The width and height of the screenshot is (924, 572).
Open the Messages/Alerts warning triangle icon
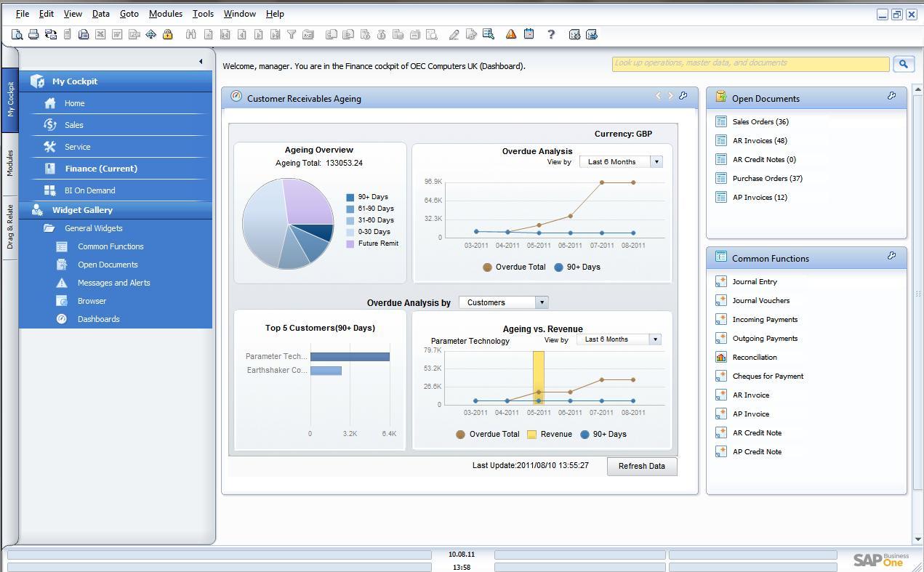[510, 34]
